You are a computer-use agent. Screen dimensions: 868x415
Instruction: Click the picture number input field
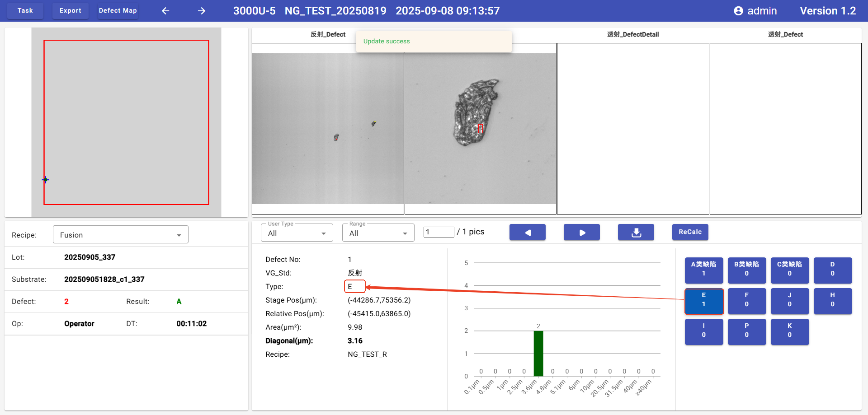click(438, 232)
